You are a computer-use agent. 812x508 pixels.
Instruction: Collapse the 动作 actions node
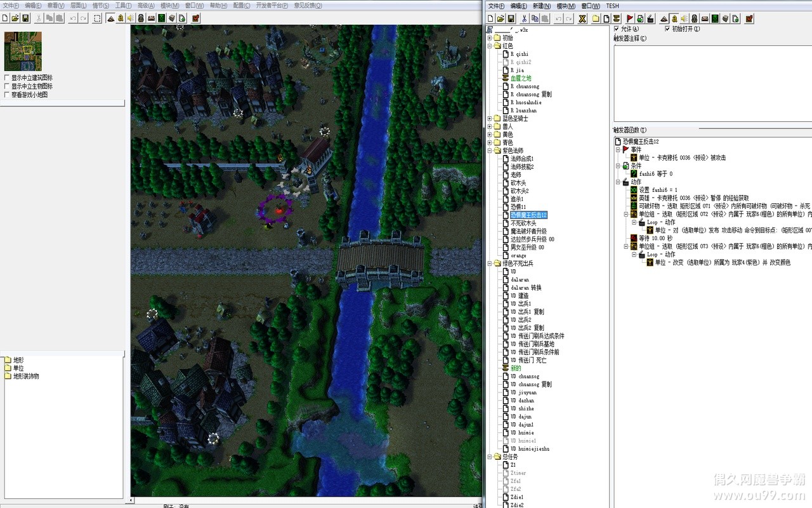(618, 182)
